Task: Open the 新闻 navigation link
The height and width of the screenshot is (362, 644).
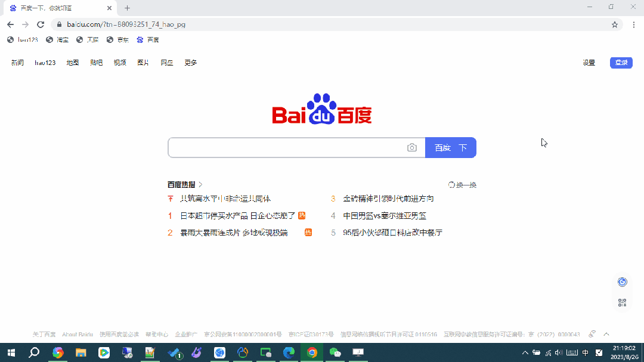Action: pos(17,63)
